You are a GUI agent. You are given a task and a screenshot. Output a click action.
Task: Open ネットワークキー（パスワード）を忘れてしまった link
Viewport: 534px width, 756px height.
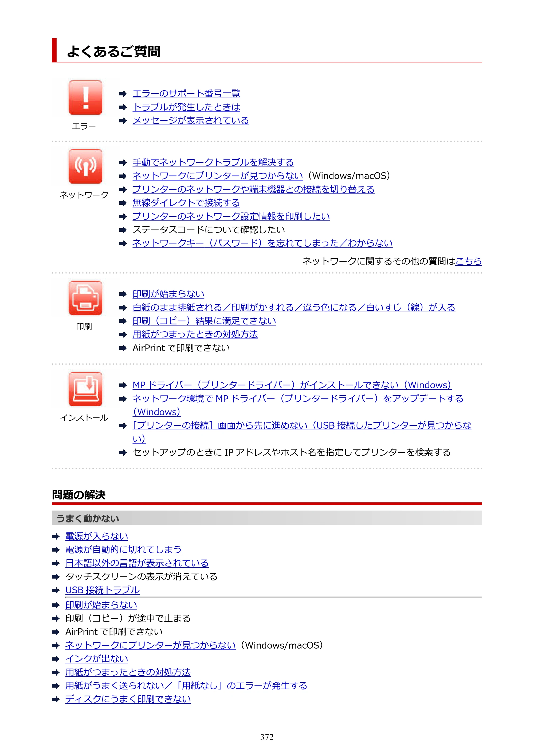[x=262, y=243]
